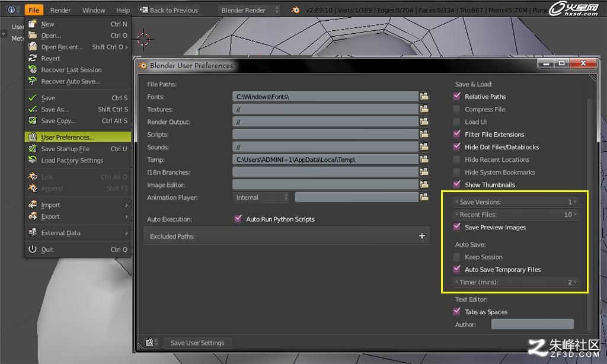607x364 pixels.
Task: Toggle Hide Dot Files/Datablocks checkbox
Action: pos(457,146)
